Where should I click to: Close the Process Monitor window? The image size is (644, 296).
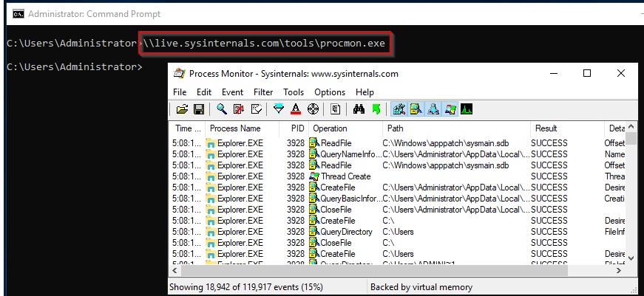click(x=621, y=73)
